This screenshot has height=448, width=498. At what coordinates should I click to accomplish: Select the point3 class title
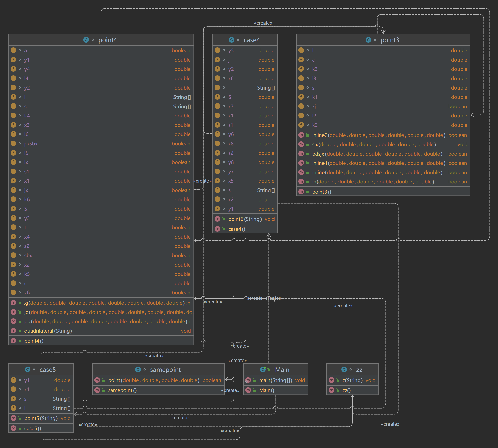pyautogui.click(x=390, y=40)
